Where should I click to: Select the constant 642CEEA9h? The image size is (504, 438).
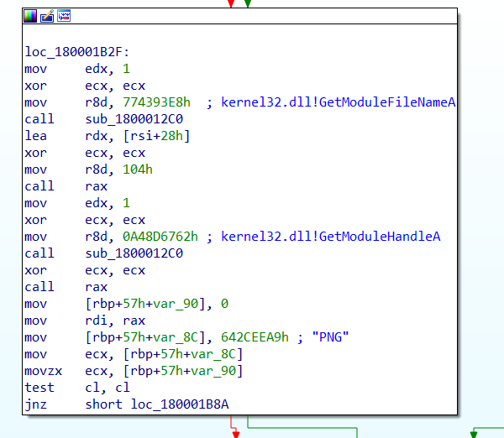click(255, 337)
